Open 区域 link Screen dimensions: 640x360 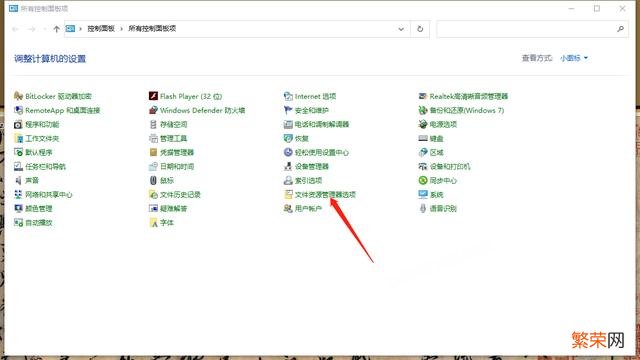tap(436, 152)
